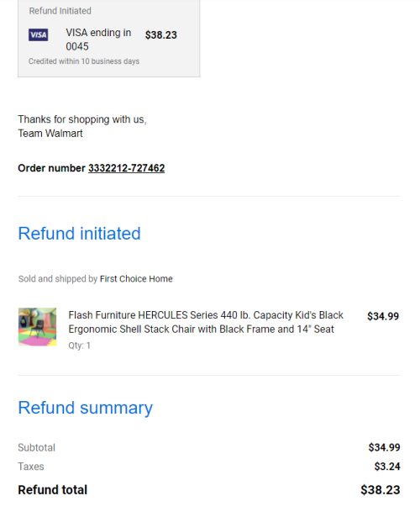Viewport: 420px width, 517px height.
Task: Click the Subtotal row label
Action: click(x=37, y=448)
